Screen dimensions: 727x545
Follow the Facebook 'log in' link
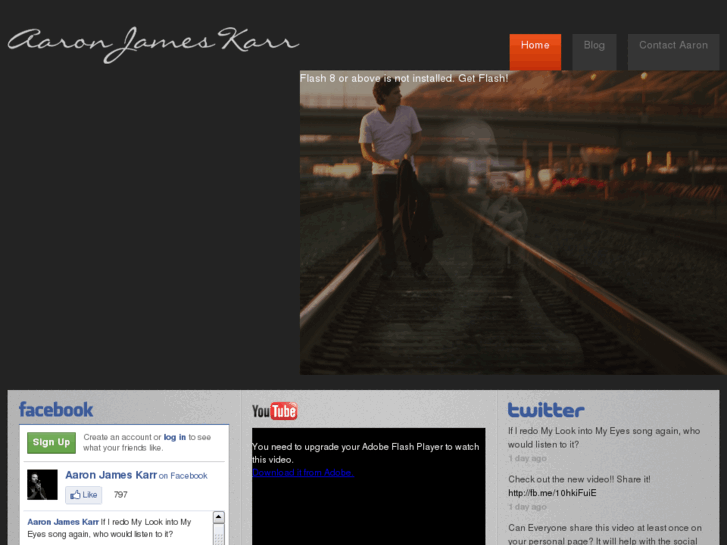[x=175, y=437]
